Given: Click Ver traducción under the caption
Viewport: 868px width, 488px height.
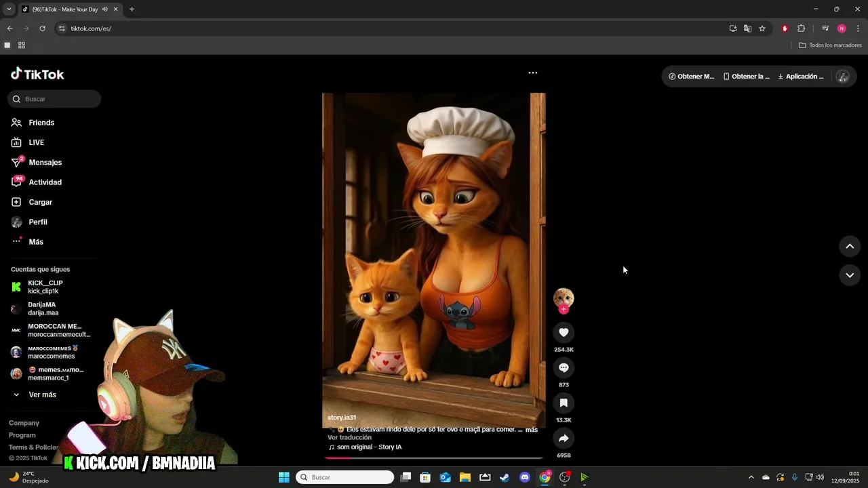Looking at the screenshot, I should click(349, 438).
